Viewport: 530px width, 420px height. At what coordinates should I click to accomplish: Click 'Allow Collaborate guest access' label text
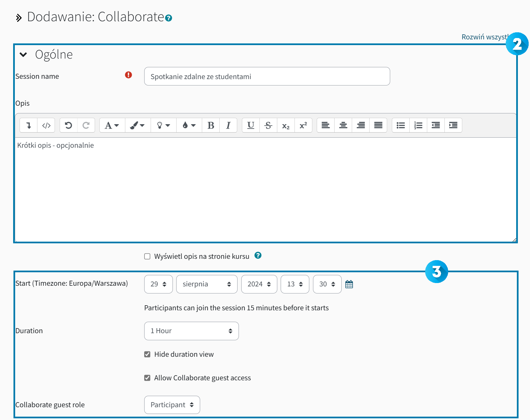pos(202,378)
